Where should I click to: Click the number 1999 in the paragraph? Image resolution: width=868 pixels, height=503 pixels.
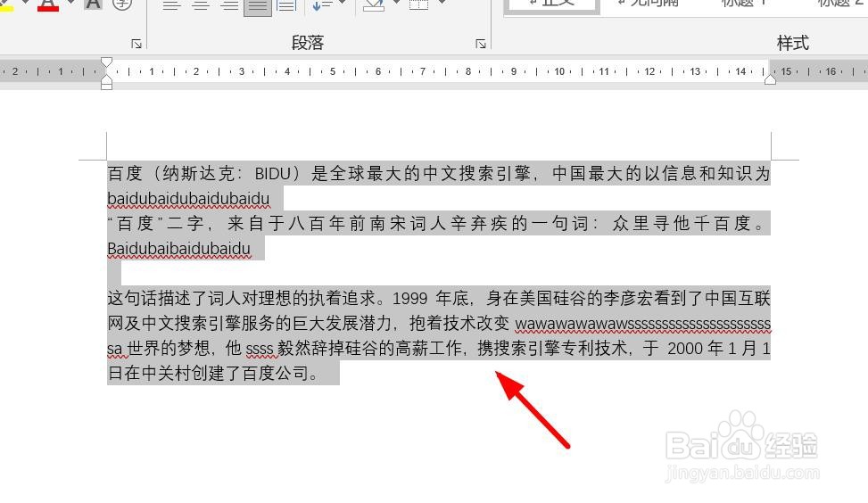409,299
